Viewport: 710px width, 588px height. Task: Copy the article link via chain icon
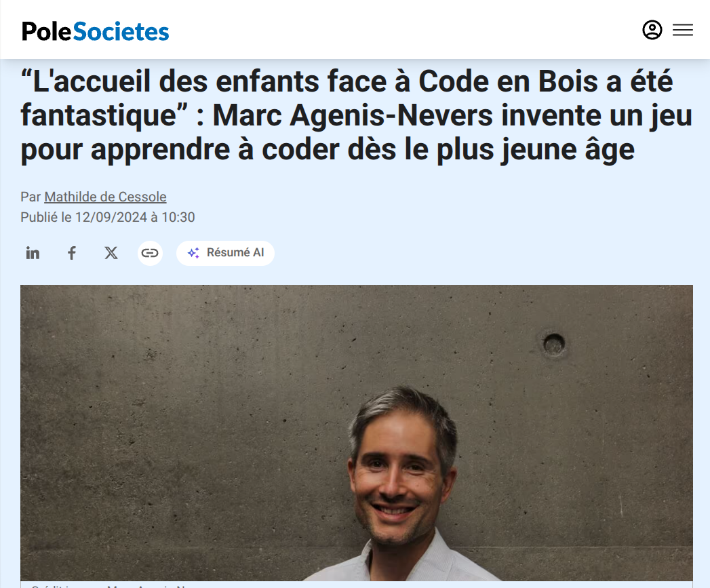point(150,253)
